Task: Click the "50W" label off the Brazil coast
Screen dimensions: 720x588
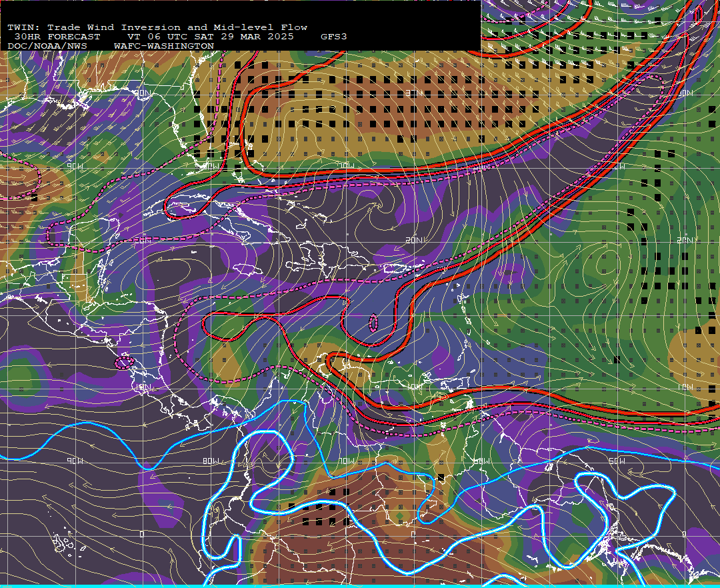Action: pos(617,461)
